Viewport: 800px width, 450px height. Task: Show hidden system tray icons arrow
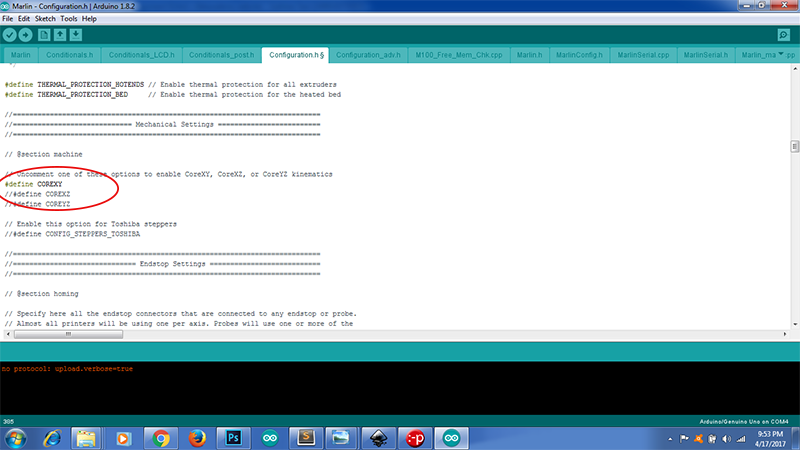tap(670, 439)
